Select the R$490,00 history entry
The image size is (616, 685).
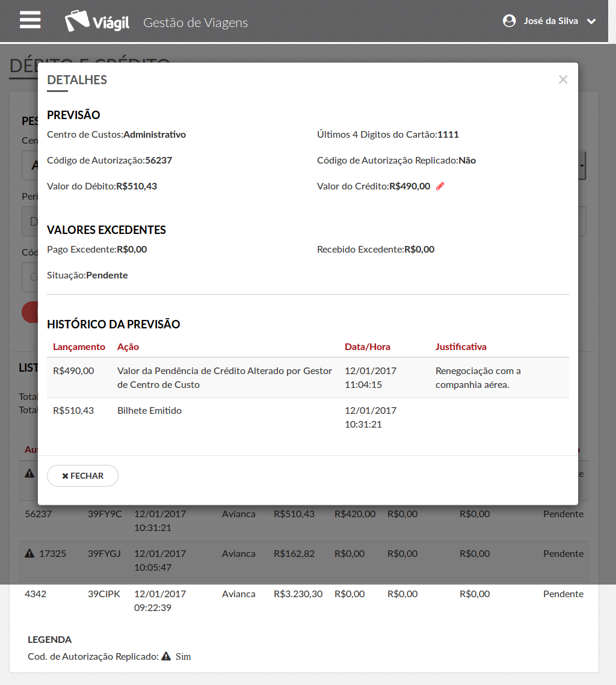[308, 378]
